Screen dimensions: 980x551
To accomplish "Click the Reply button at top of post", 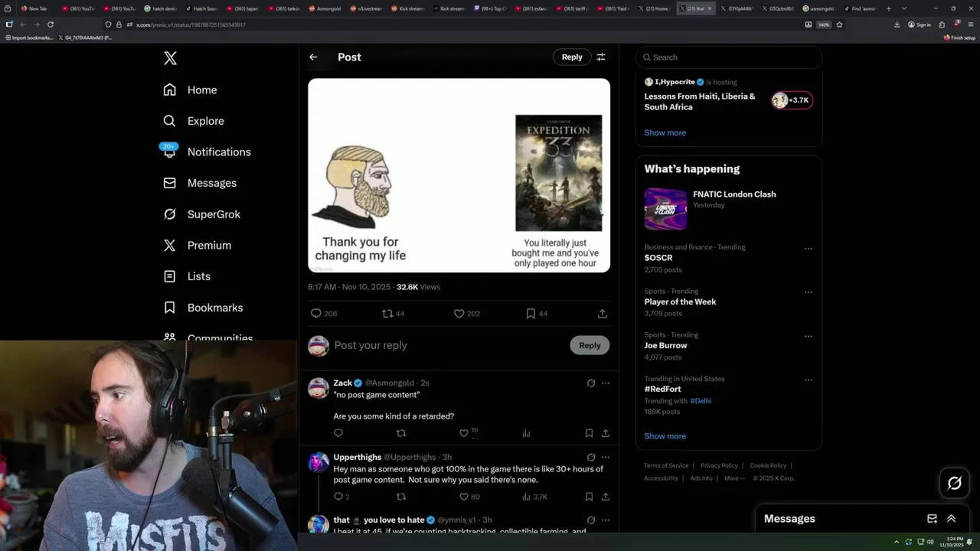I will coord(572,57).
